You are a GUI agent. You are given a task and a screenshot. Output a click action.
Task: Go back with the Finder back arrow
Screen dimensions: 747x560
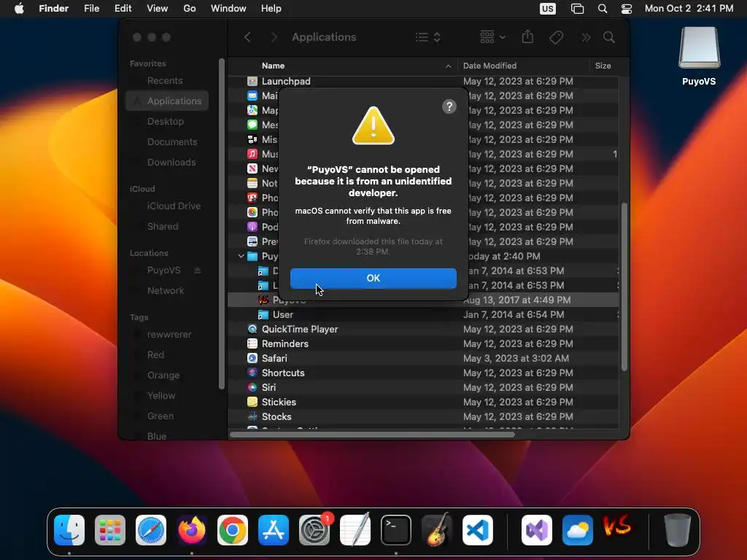(247, 37)
